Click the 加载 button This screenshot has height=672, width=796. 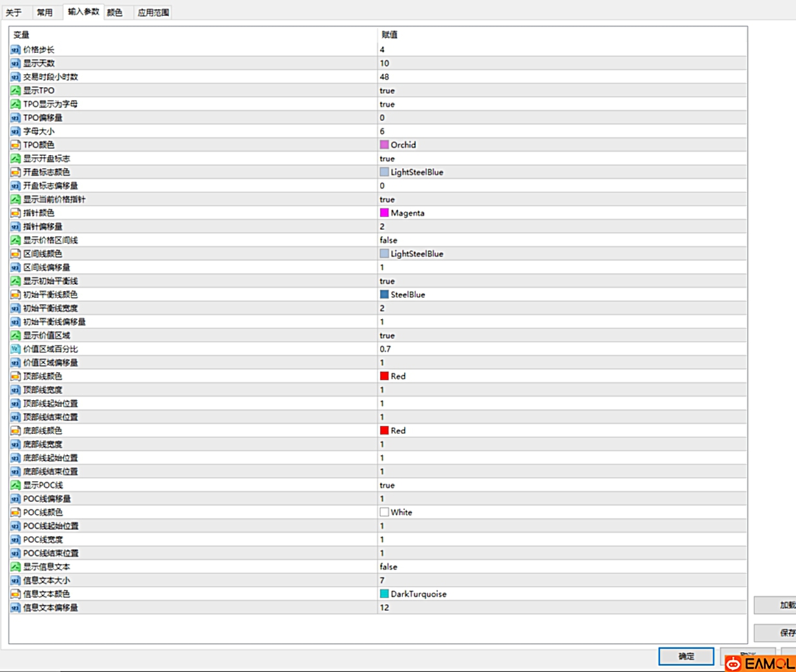[776, 605]
